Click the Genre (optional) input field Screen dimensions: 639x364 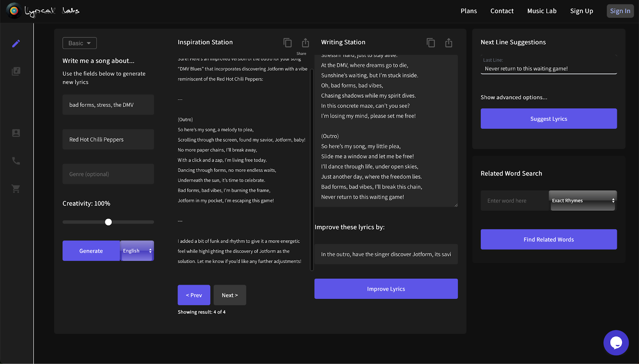(x=108, y=174)
